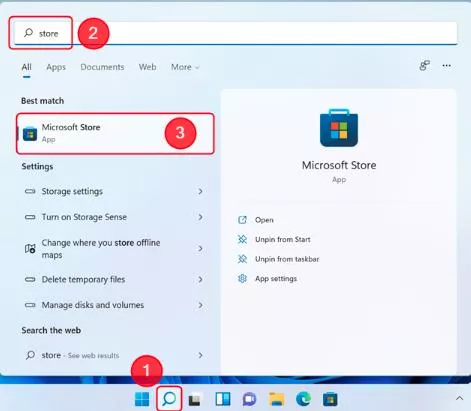Click the Storage settings drive icon
The height and width of the screenshot is (411, 471).
click(30, 191)
